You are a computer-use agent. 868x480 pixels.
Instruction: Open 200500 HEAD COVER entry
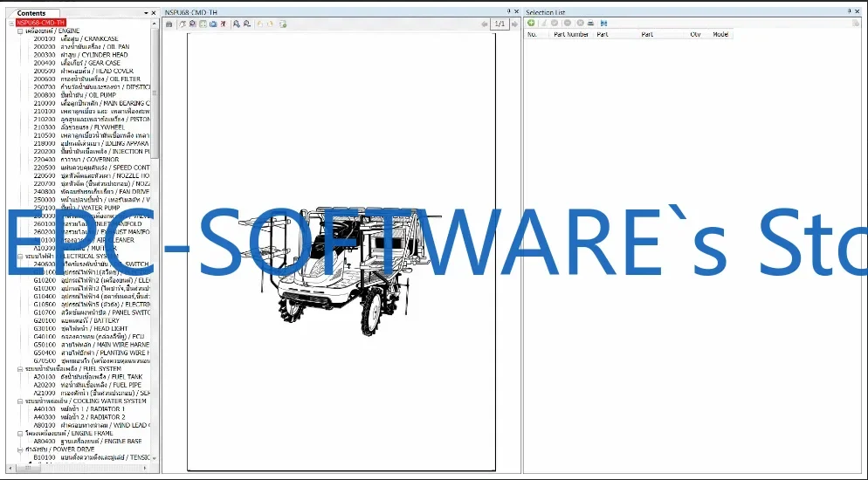point(84,71)
